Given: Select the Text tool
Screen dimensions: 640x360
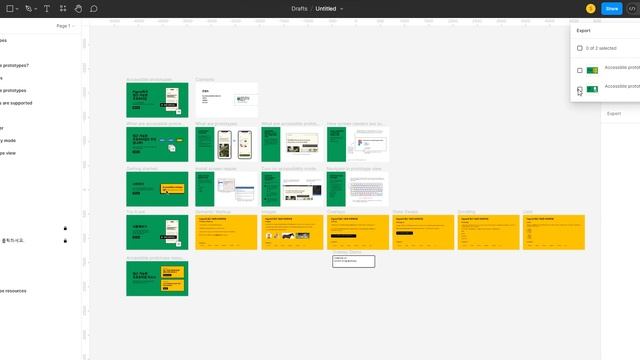Looking at the screenshot, I should [x=47, y=9].
